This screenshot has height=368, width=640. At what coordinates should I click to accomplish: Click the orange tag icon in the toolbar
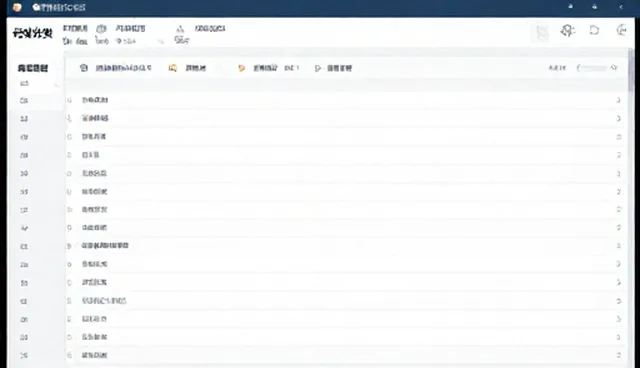coord(241,68)
